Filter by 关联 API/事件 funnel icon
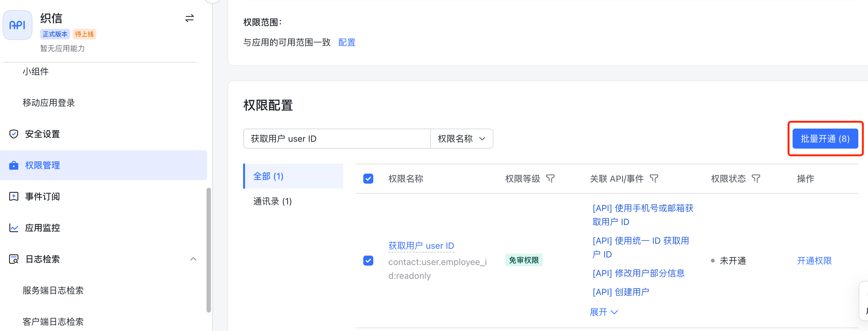The image size is (868, 331). point(654,178)
